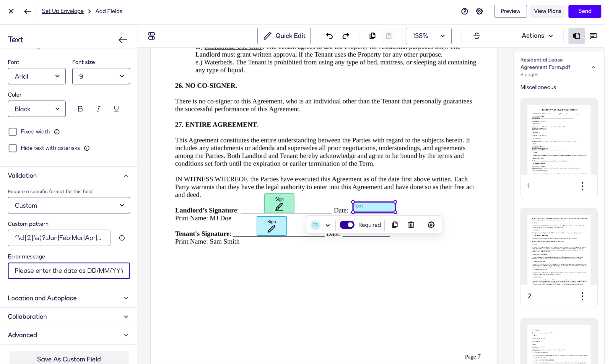Open the Actions menu
This screenshot has width=605, height=364.
(x=537, y=36)
